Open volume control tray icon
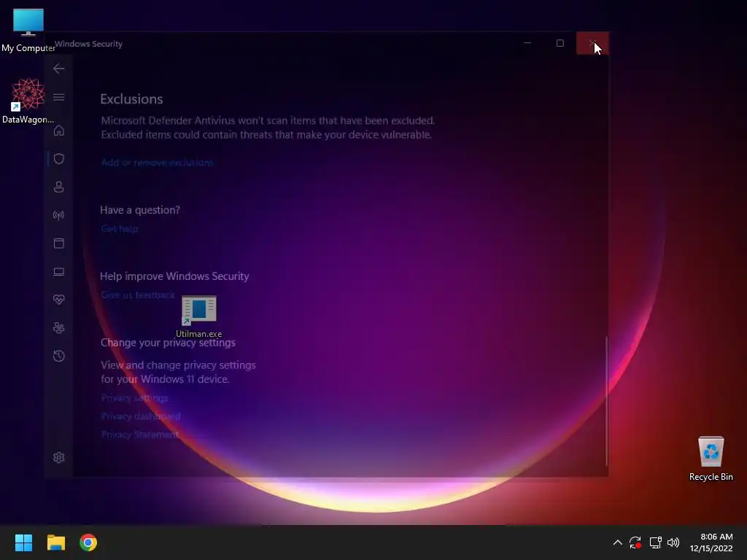This screenshot has width=747, height=560. (x=673, y=542)
